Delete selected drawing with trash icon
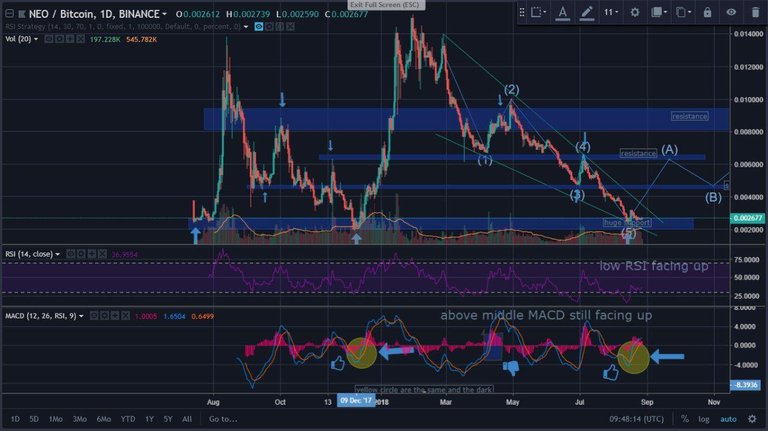This screenshot has height=431, width=768. [x=755, y=12]
